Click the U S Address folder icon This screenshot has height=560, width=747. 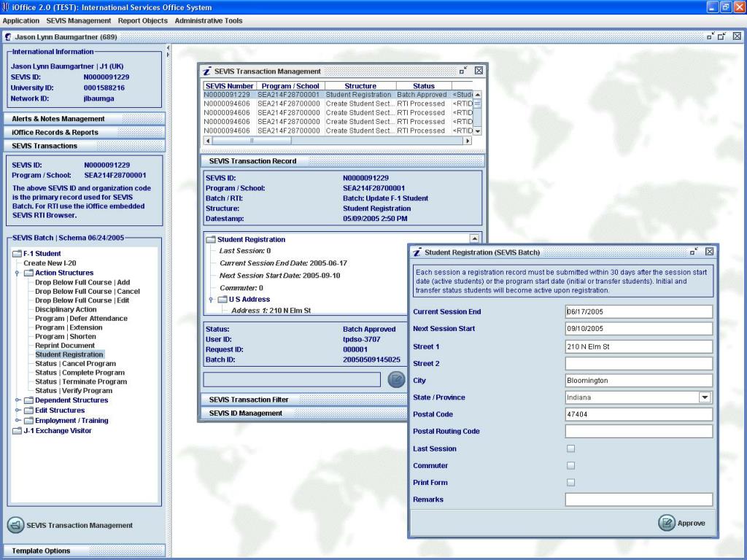[x=222, y=300]
